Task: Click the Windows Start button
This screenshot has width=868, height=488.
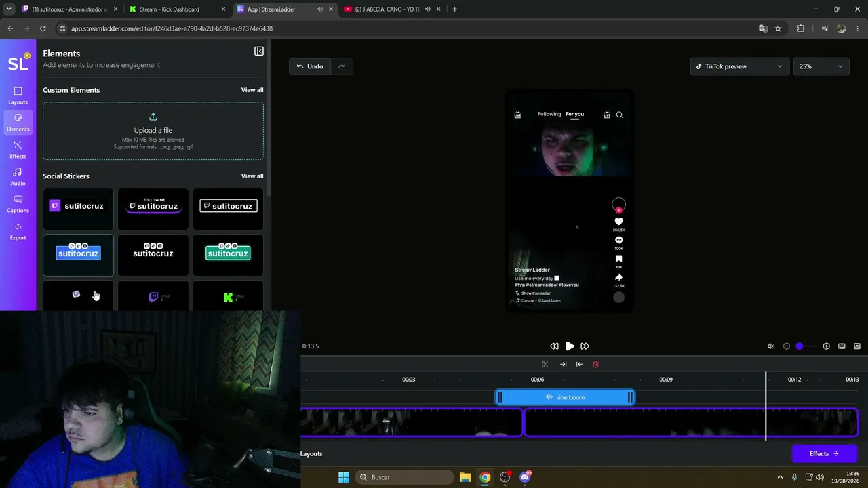Action: [344, 477]
